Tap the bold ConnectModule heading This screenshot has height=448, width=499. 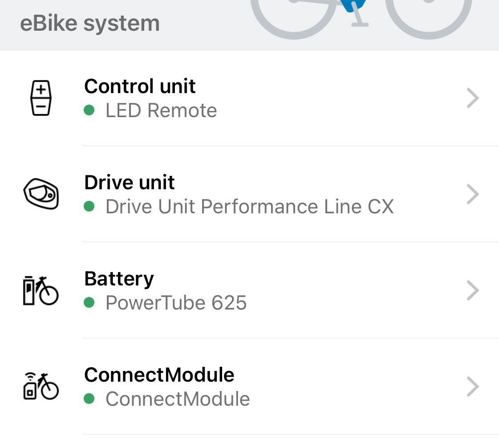click(159, 375)
